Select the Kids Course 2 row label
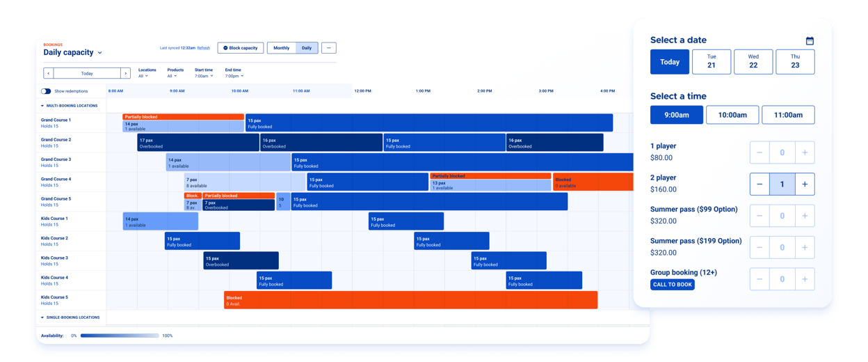Viewport: 868px width, 362px height. tap(54, 238)
